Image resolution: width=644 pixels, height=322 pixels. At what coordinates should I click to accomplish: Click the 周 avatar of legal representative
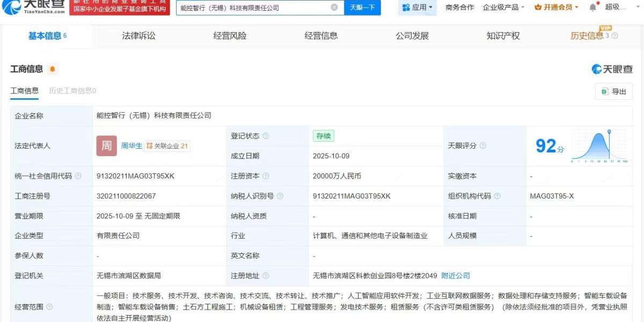pos(107,145)
